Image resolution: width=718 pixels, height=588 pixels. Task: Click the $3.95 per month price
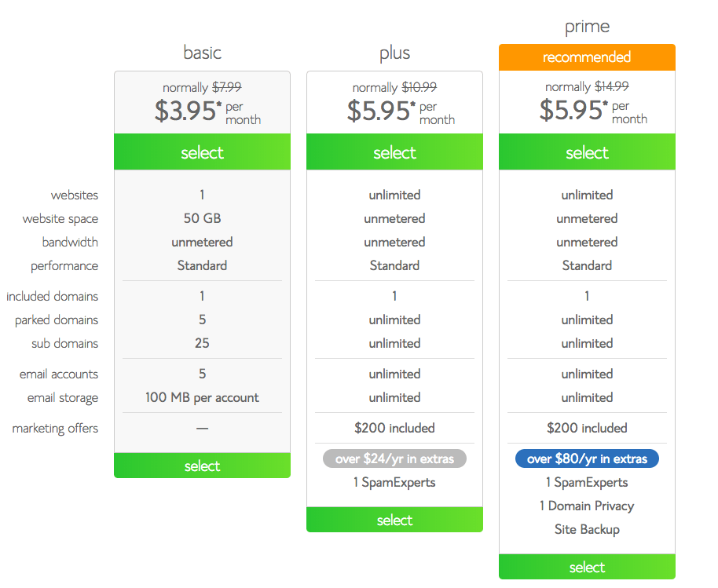[x=207, y=111]
